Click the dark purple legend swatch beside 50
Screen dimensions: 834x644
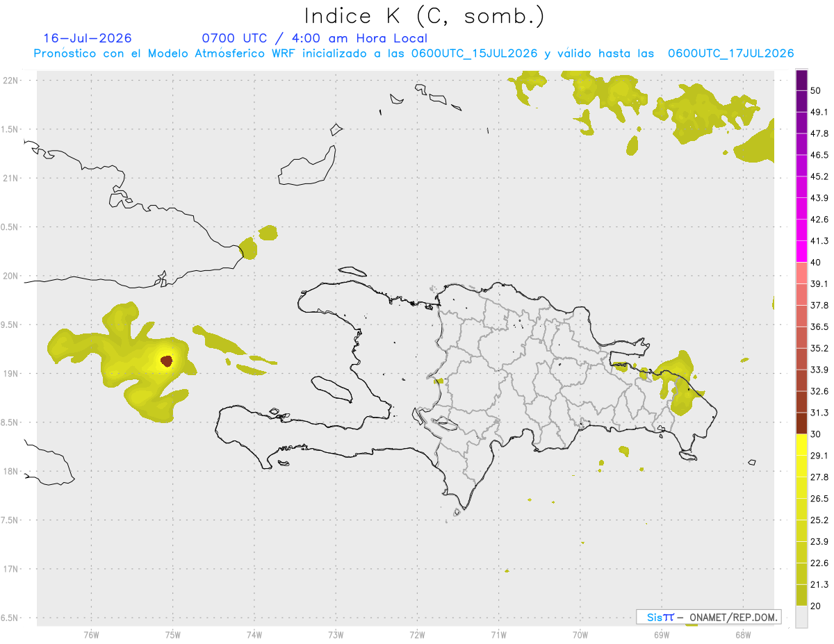(x=801, y=80)
